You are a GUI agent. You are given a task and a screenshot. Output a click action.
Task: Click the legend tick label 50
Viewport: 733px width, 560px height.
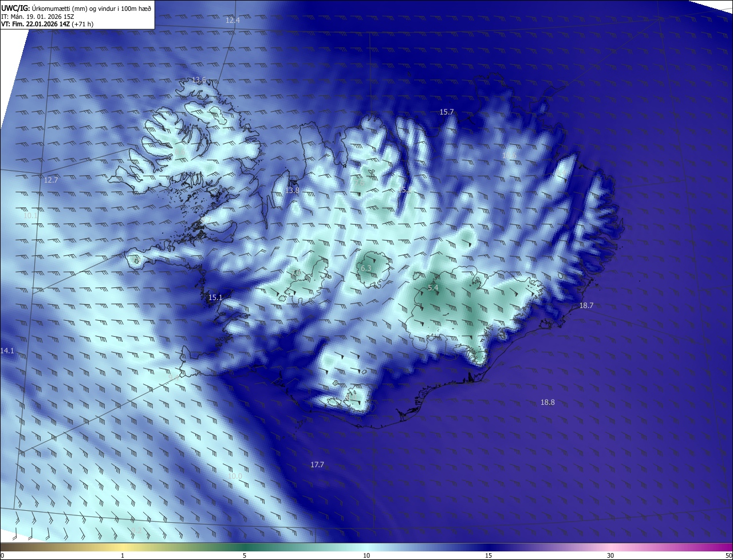pyautogui.click(x=728, y=555)
